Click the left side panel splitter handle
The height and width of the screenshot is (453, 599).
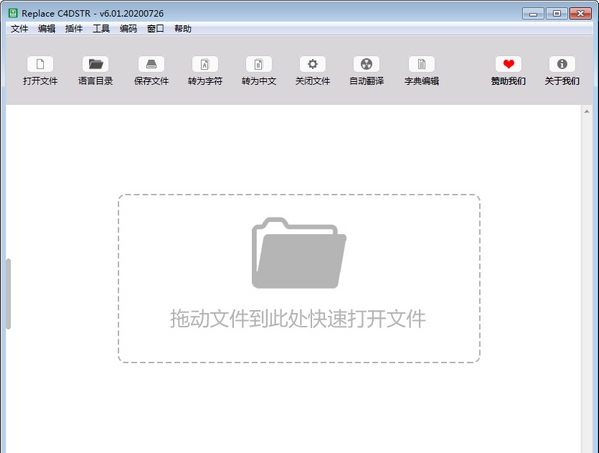tap(8, 293)
